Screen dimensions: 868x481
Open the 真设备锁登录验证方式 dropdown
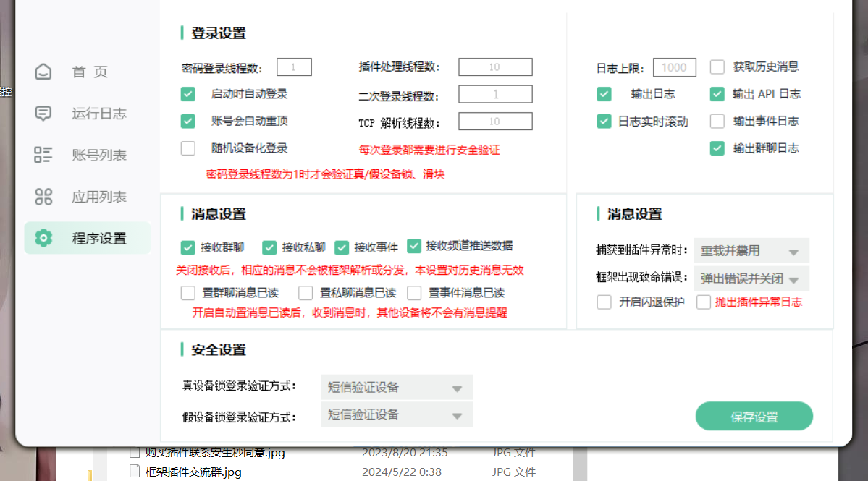pyautogui.click(x=396, y=387)
